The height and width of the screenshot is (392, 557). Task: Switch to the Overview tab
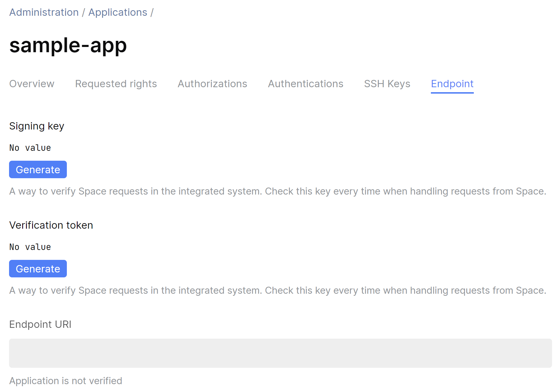pos(32,84)
